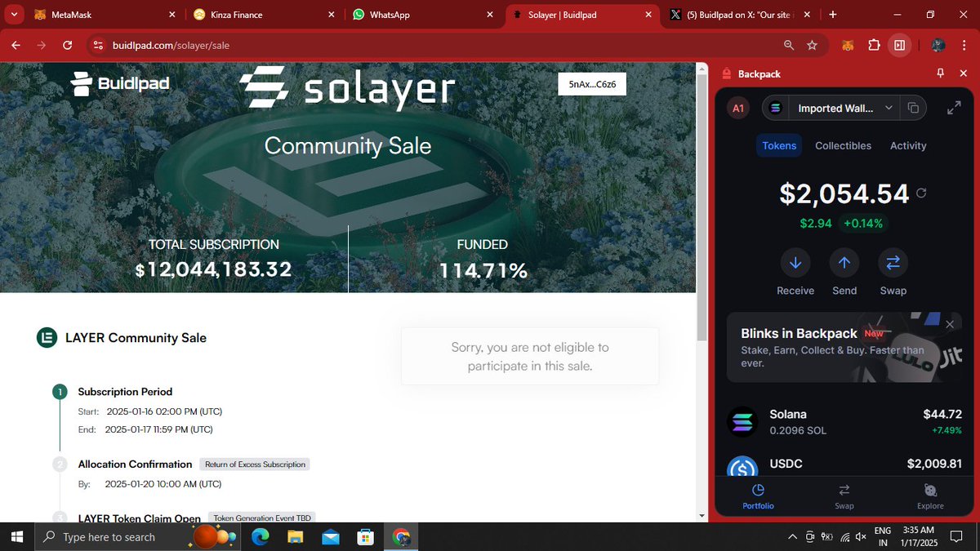Click the webpage vertical scrollbar thumb

(x=702, y=209)
